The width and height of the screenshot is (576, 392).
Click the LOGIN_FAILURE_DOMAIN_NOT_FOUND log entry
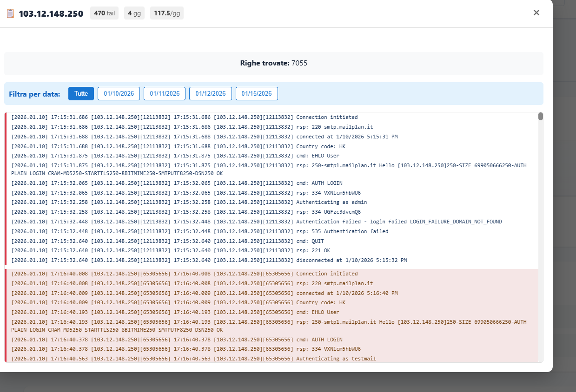[398, 222]
